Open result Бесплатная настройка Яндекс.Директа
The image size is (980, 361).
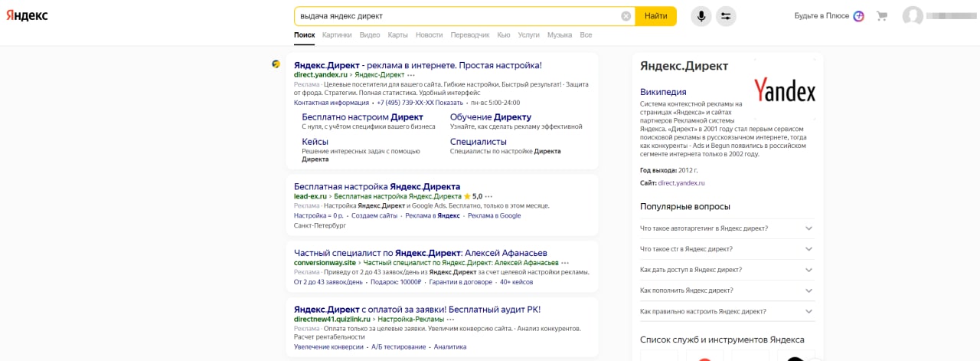[377, 186]
